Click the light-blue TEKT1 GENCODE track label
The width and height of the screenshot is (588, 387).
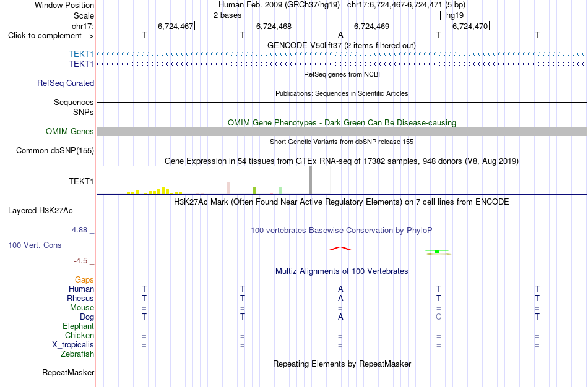[81, 54]
